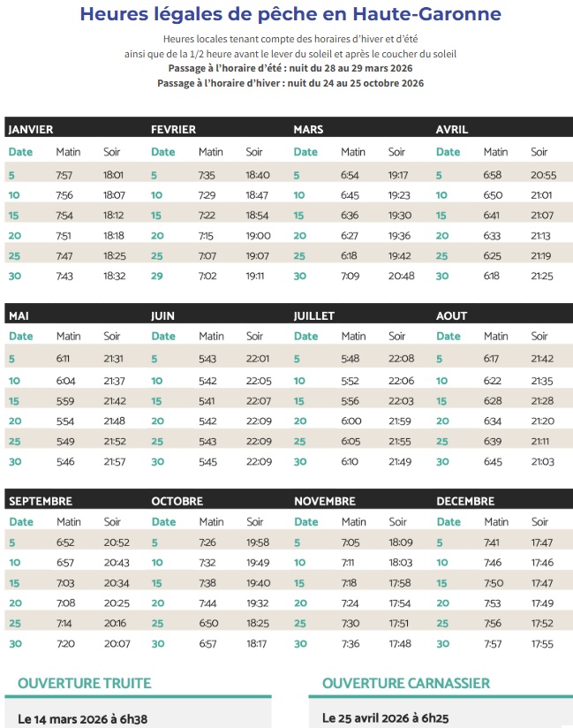Select the JANVIER month header
The height and width of the screenshot is (728, 573).
(x=31, y=129)
